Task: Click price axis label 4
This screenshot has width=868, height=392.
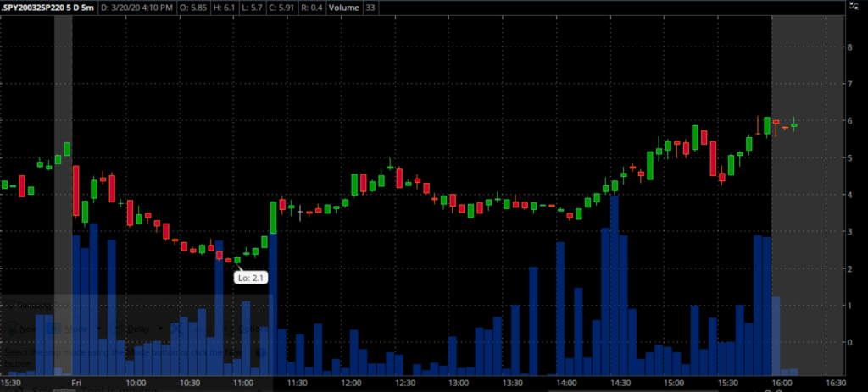Action: (850, 195)
